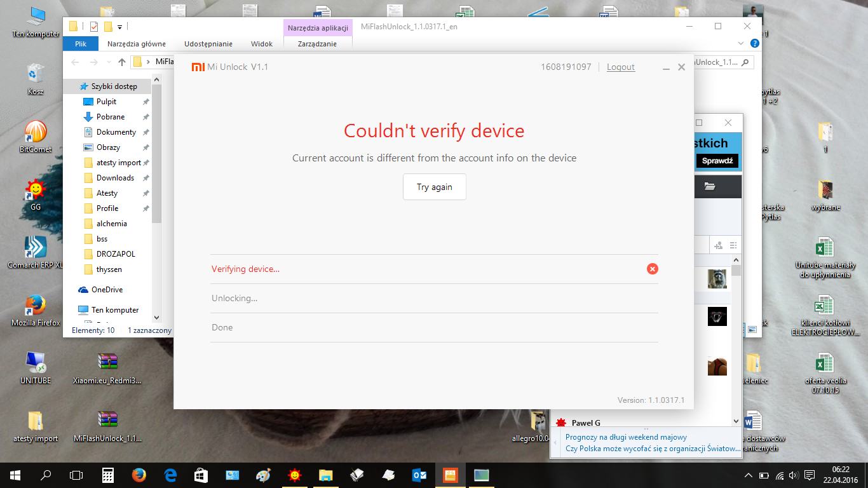
Task: Toggle the properties checkmark in quick access toolbar
Action: click(x=94, y=27)
